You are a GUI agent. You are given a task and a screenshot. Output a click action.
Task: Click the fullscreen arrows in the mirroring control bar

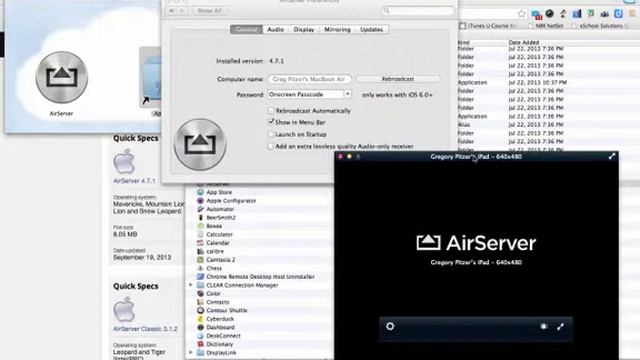pos(560,326)
